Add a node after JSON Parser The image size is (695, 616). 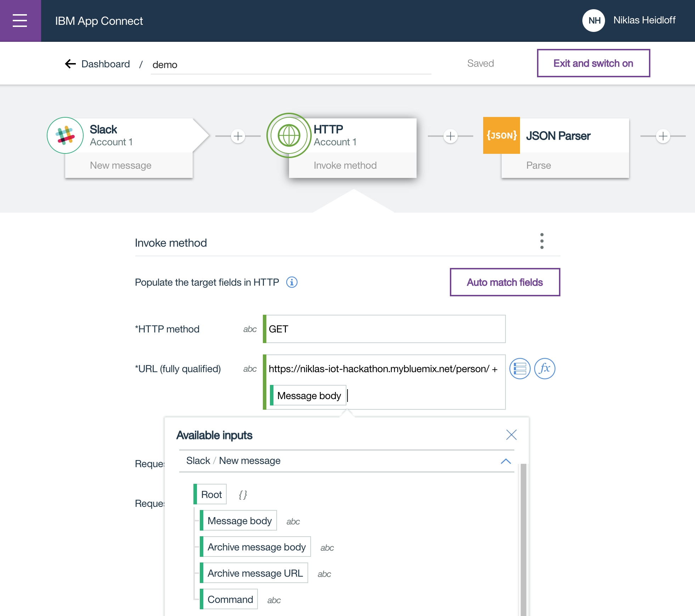pyautogui.click(x=663, y=136)
